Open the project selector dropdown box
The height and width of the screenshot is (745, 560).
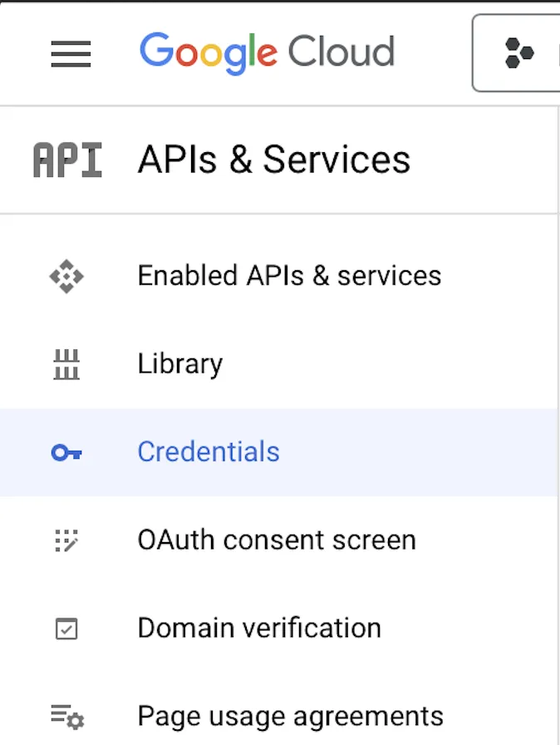(x=517, y=53)
